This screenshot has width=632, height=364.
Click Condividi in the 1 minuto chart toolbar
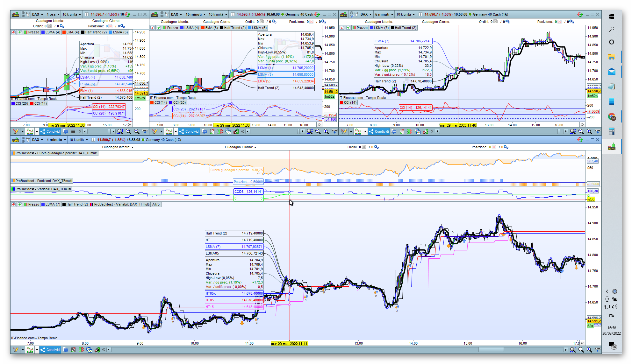50,350
